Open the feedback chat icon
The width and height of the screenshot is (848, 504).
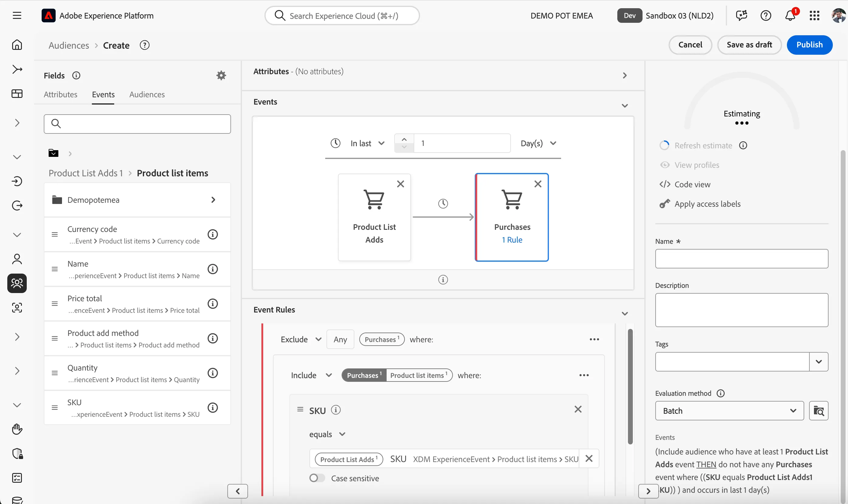pyautogui.click(x=741, y=16)
